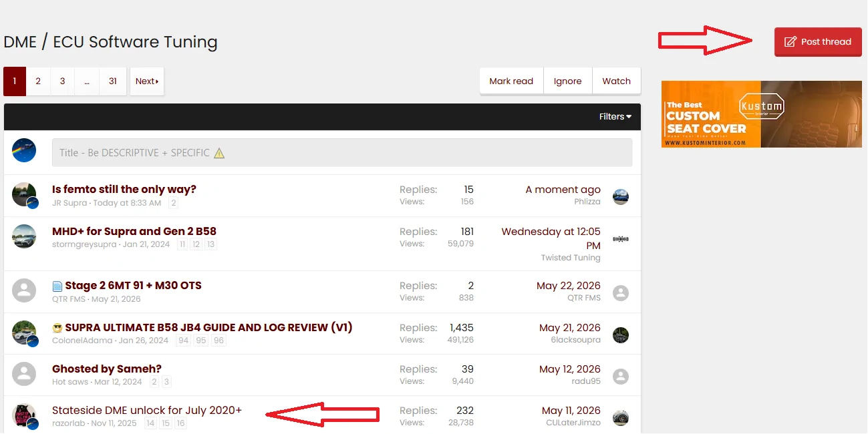Click CULaterJimzo username link
The width and height of the screenshot is (868, 434).
pyautogui.click(x=573, y=423)
